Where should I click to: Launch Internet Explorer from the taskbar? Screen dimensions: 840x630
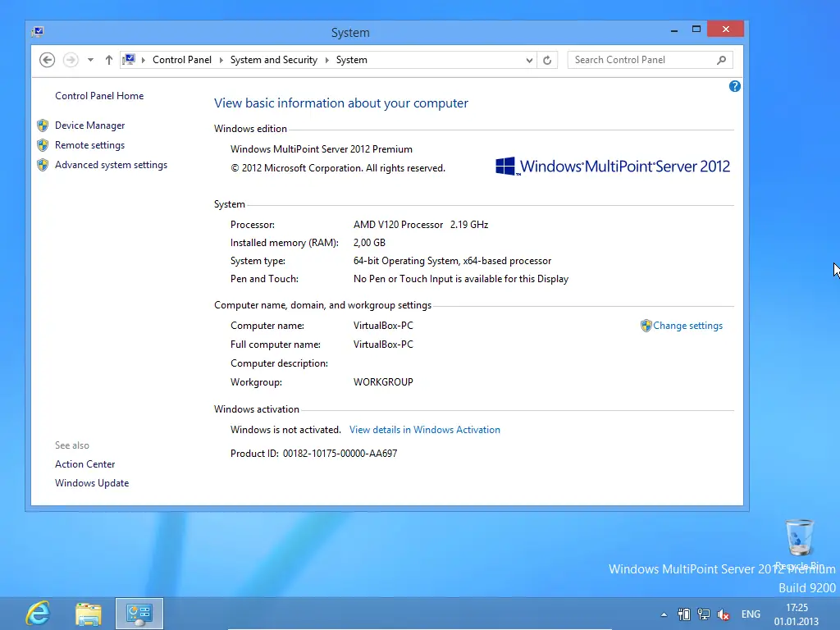click(x=37, y=613)
